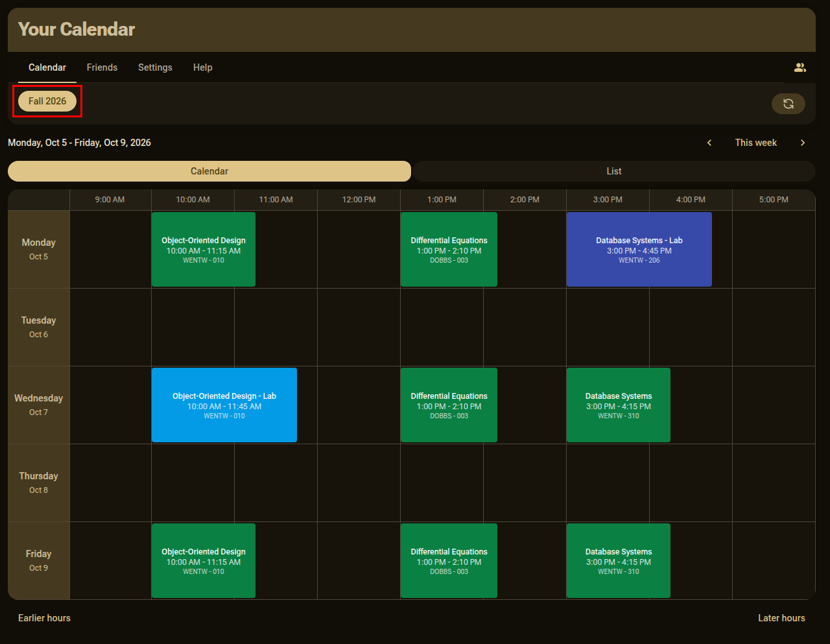The image size is (830, 644).
Task: Click the Tuesday Oct 6 row header
Action: pos(39,327)
